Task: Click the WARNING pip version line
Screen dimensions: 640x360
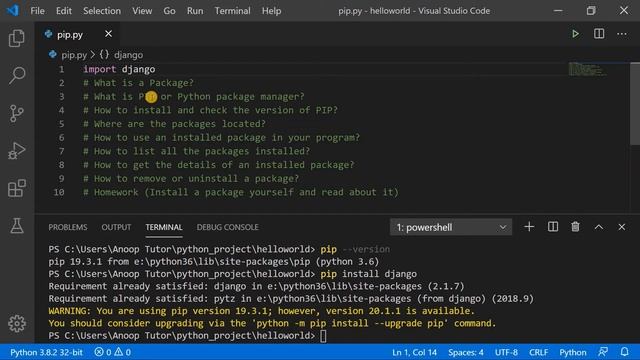Action: [x=262, y=311]
